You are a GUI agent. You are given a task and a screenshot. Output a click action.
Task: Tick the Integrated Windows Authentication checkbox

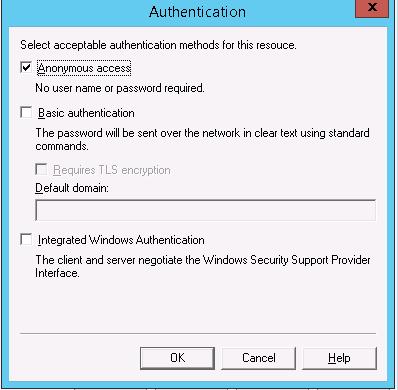pyautogui.click(x=26, y=239)
